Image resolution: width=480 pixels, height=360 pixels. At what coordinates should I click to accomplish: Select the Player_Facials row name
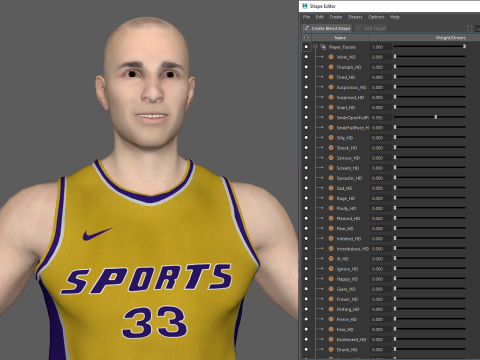pos(342,47)
